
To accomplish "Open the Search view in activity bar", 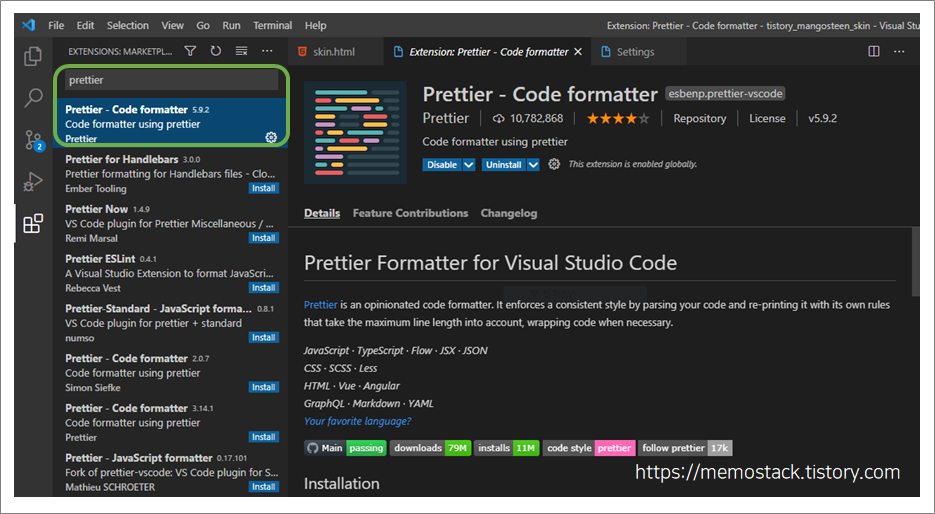I will tap(33, 98).
